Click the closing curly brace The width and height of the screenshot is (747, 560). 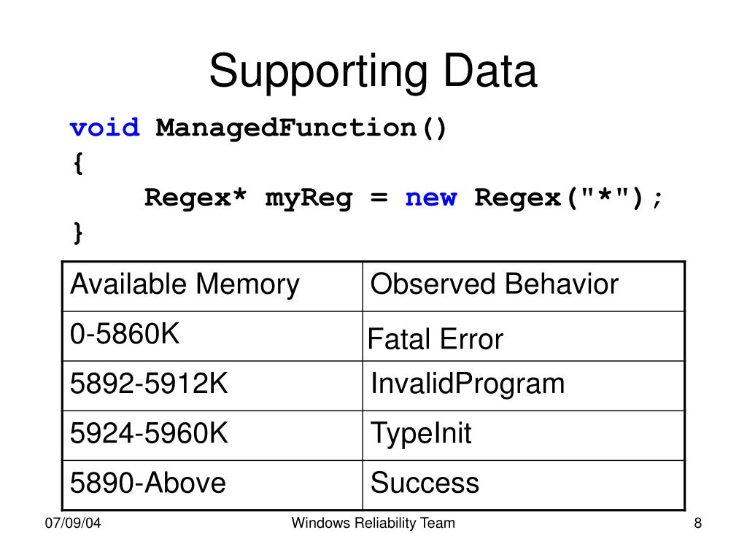[79, 233]
